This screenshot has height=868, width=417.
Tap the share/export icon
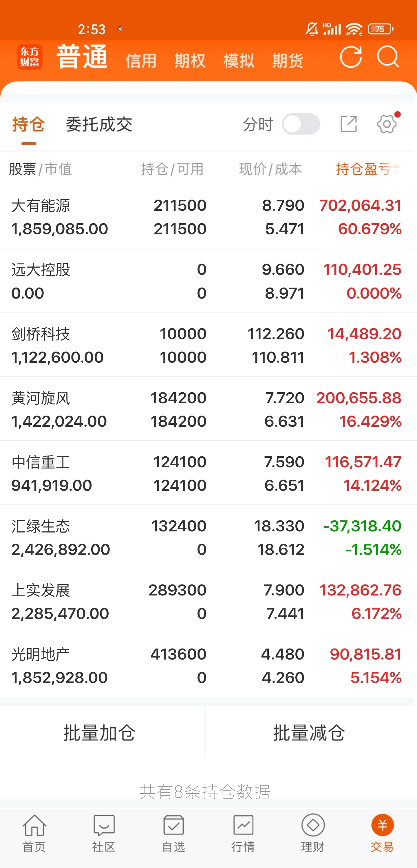pos(349,124)
